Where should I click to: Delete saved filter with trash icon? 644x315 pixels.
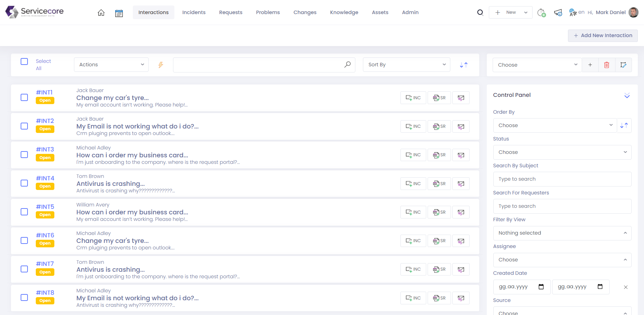[x=607, y=65]
